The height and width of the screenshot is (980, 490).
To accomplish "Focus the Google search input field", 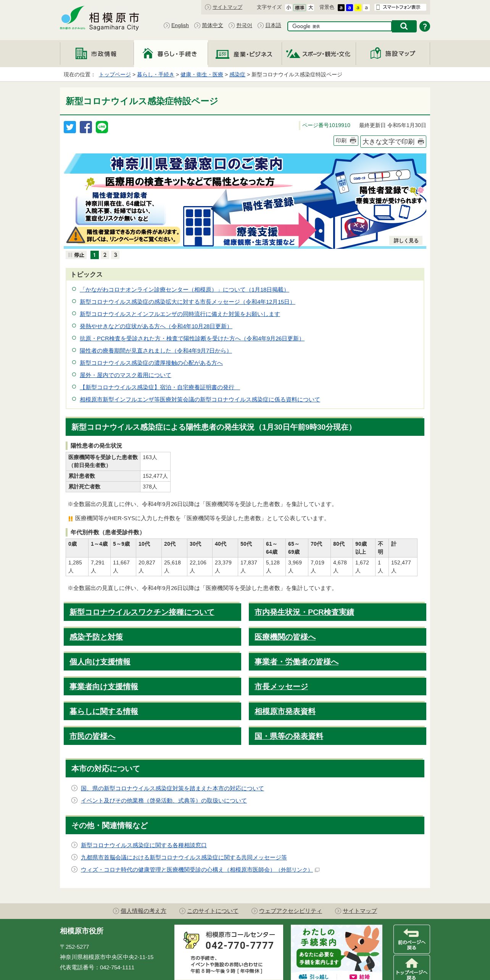I will [340, 26].
